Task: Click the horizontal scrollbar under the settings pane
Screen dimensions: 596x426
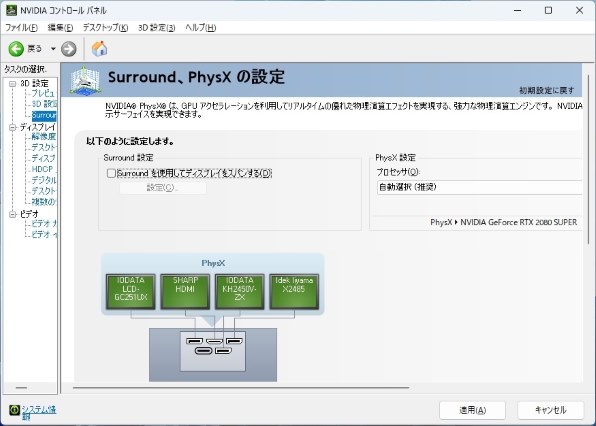Action: coord(241,388)
